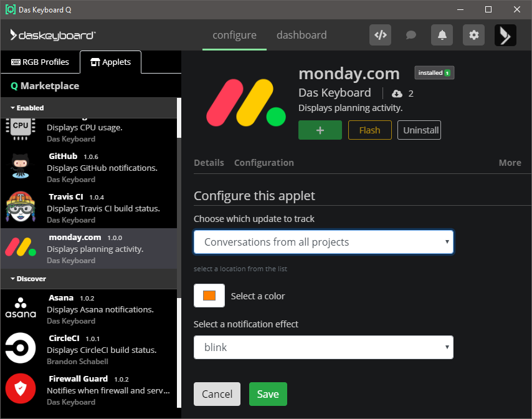Select the monday.com 1.0.0 applet title
This screenshot has height=419, width=532.
click(x=85, y=238)
